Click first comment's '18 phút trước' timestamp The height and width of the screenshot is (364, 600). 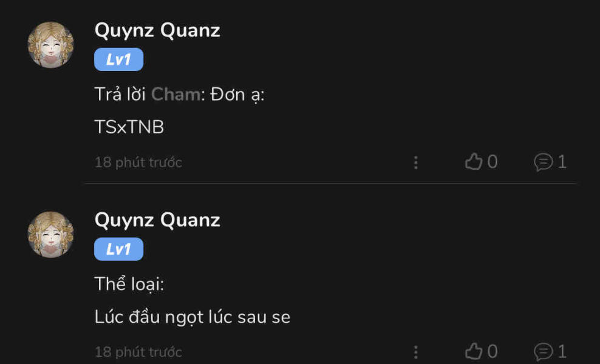click(x=138, y=163)
